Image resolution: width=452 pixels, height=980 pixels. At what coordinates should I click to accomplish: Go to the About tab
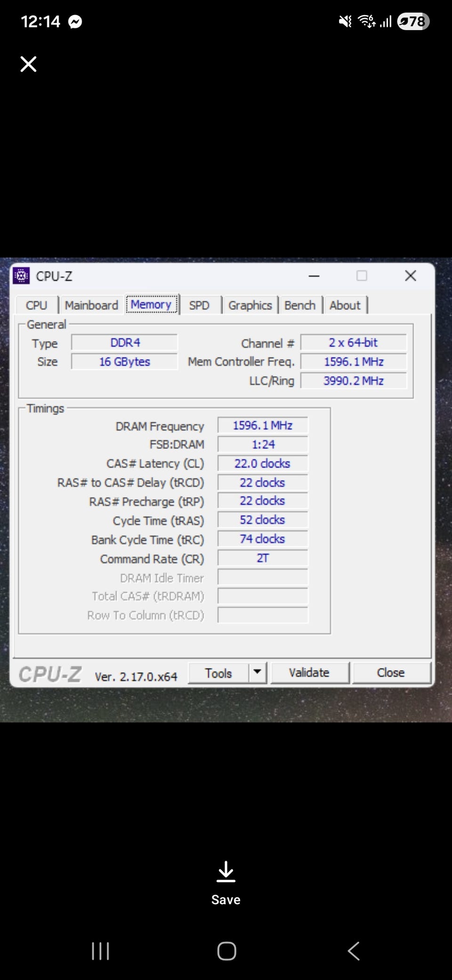pyautogui.click(x=345, y=305)
